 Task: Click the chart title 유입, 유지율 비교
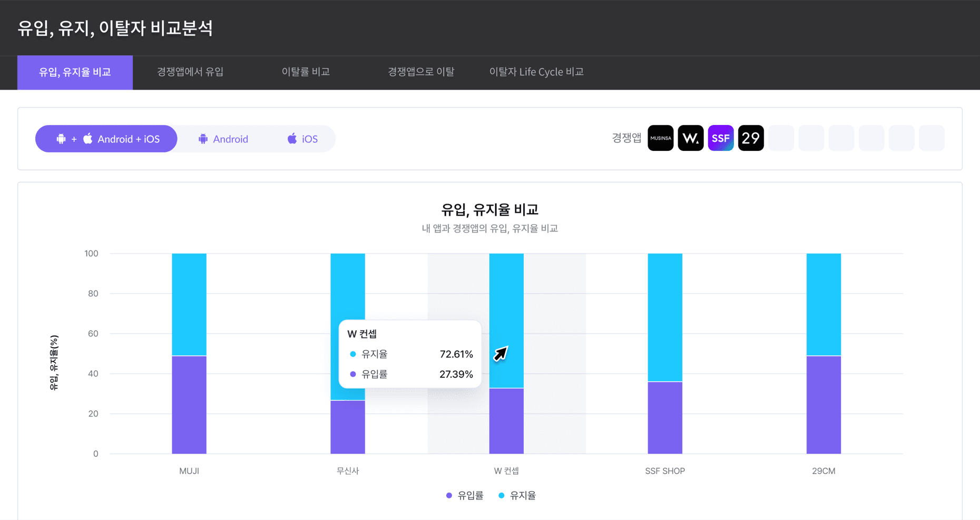490,210
